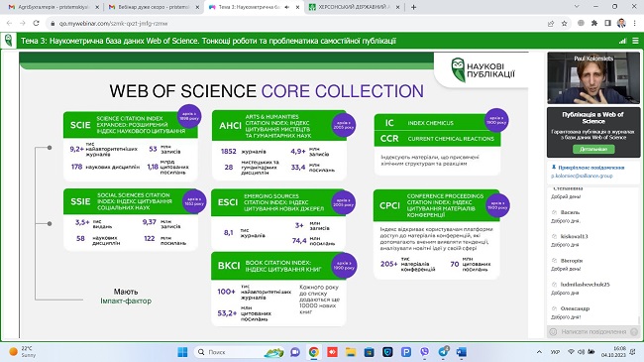Open the webinar hamburger menu
644x362 pixels.
(x=635, y=41)
